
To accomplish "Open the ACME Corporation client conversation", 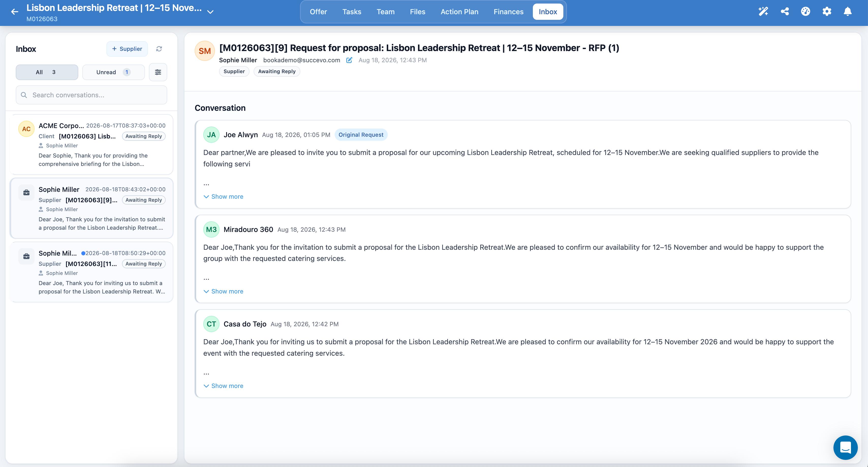I will pos(92,145).
